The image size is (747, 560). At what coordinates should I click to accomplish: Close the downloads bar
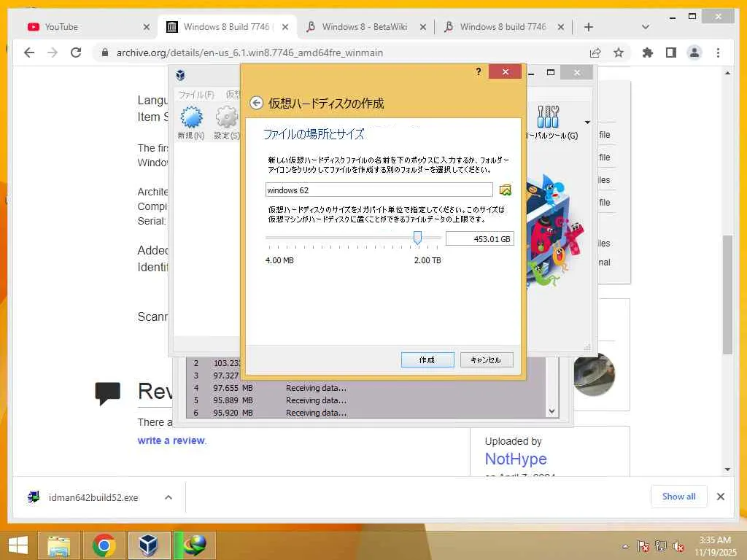pos(720,497)
